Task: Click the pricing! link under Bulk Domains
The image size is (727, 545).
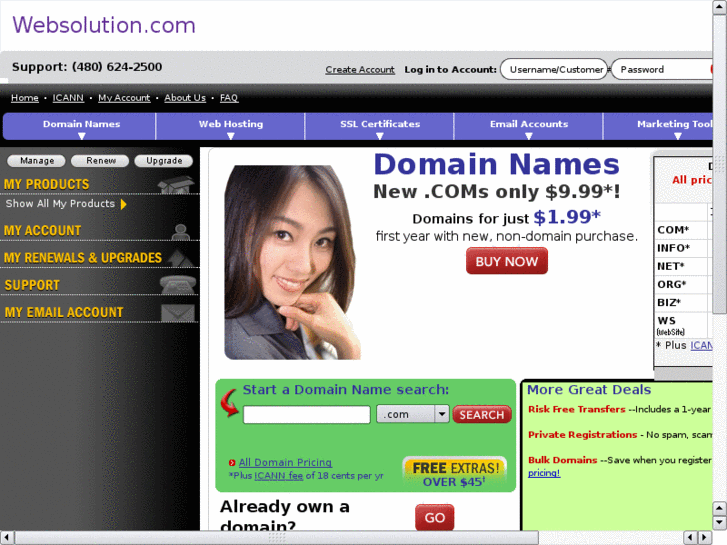Action: coord(544,473)
